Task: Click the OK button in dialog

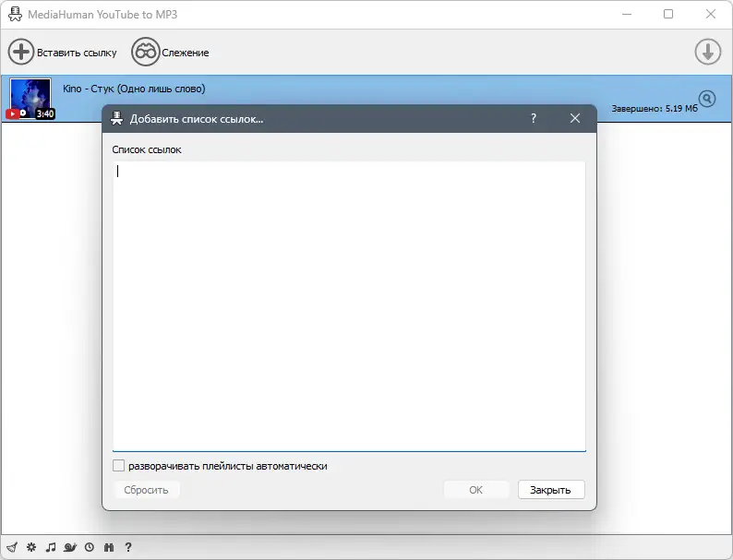Action: 475,490
